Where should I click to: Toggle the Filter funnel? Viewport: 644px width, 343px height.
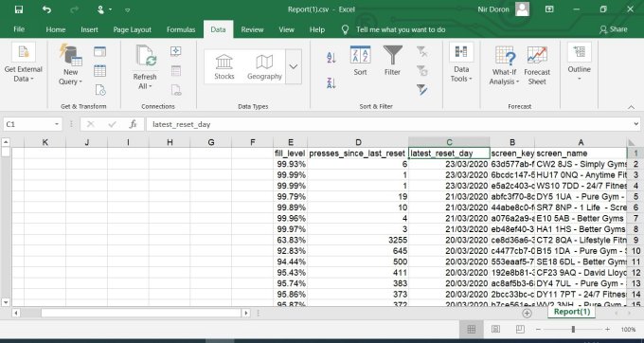[x=392, y=61]
